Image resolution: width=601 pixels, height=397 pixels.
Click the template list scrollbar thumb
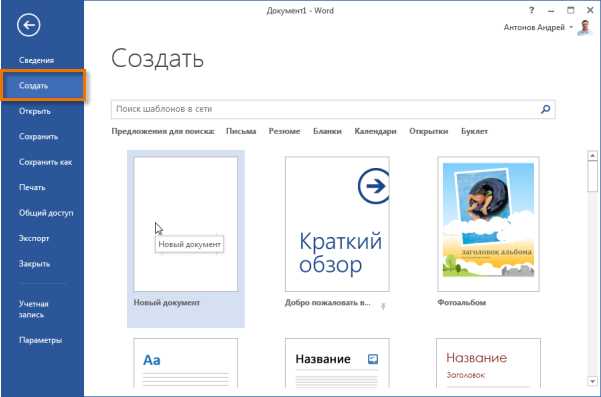coord(592,176)
